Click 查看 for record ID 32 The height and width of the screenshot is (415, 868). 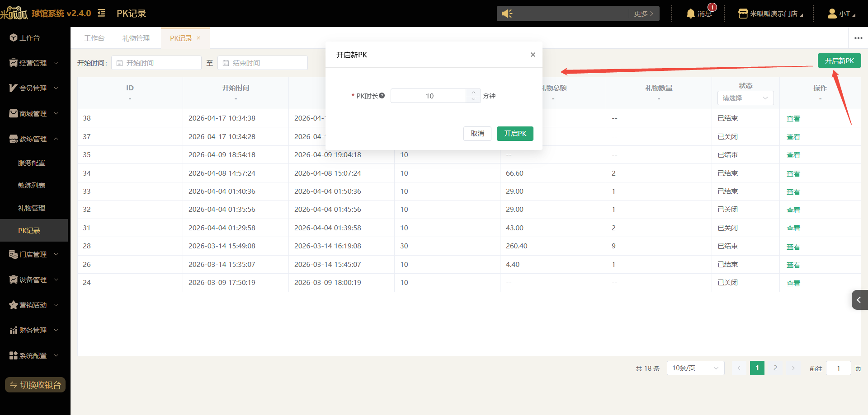coord(793,210)
